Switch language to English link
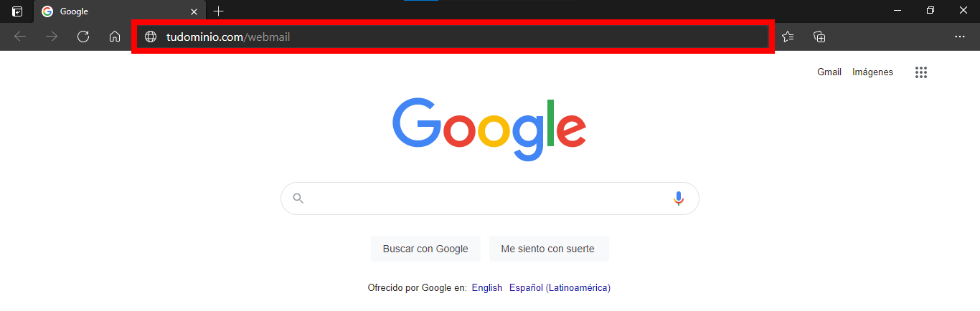This screenshot has height=311, width=980. click(x=487, y=287)
